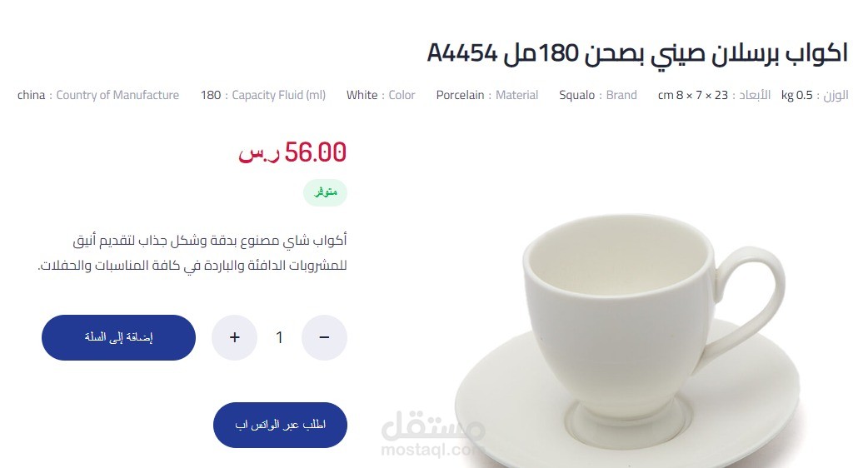Select the Capacity Fluid (ml) 180 attribute
The image size is (868, 468).
pos(263,95)
